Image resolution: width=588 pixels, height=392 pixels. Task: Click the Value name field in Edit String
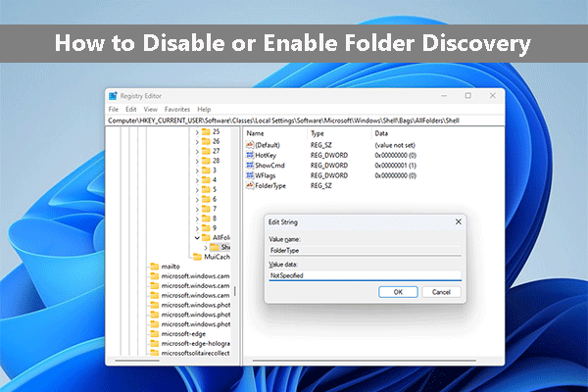(x=365, y=251)
